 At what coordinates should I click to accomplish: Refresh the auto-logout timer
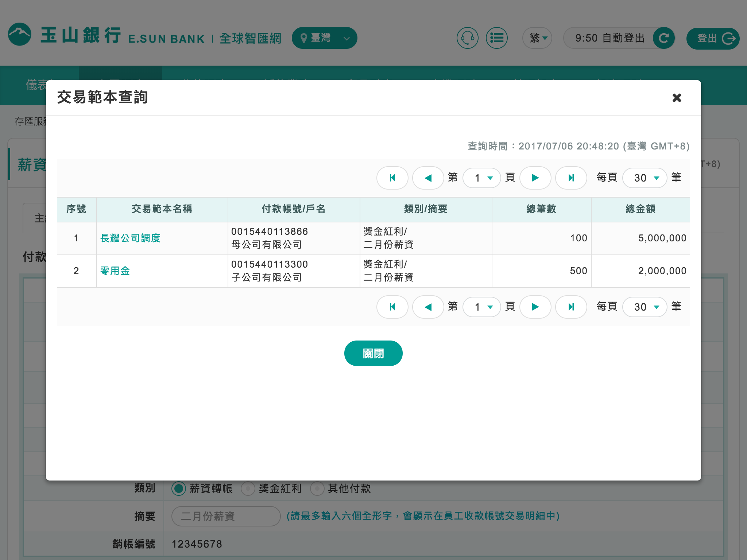[664, 38]
